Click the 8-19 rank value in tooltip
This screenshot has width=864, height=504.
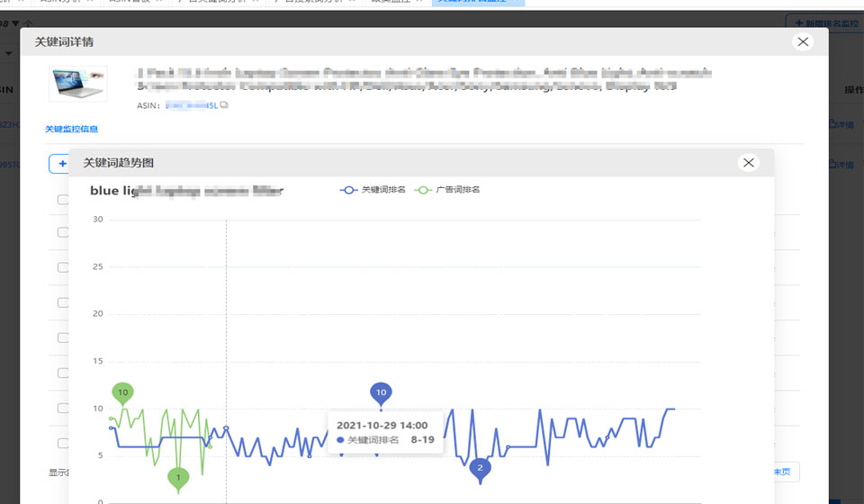[423, 440]
